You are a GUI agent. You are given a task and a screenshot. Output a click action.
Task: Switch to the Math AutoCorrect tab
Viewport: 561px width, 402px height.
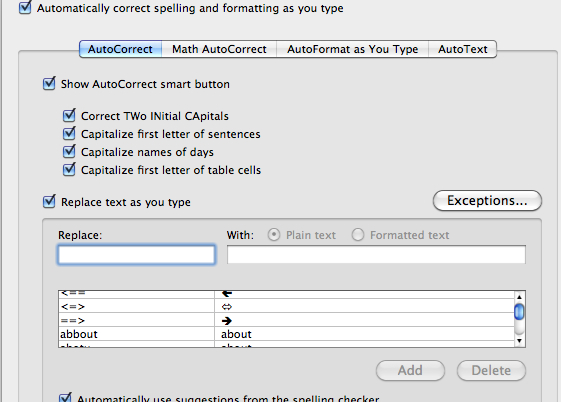click(219, 49)
